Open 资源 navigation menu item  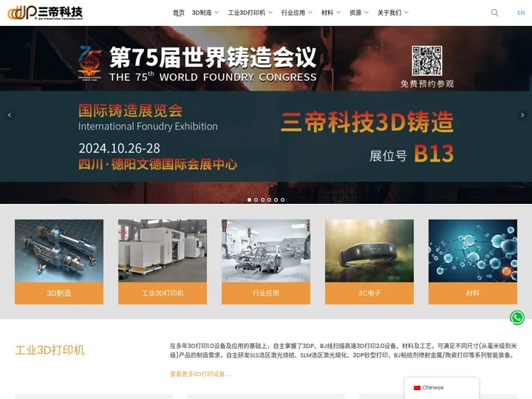(355, 13)
